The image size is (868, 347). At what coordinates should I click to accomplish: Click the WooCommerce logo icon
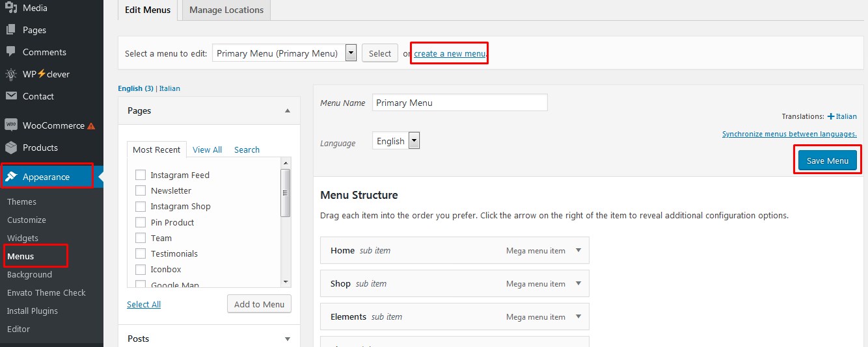(11, 125)
